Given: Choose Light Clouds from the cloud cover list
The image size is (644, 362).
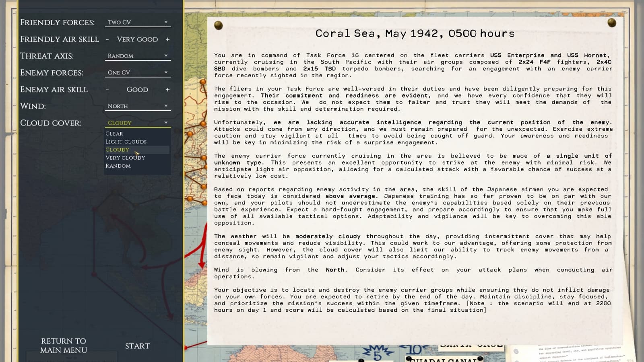Looking at the screenshot, I should point(137,142).
